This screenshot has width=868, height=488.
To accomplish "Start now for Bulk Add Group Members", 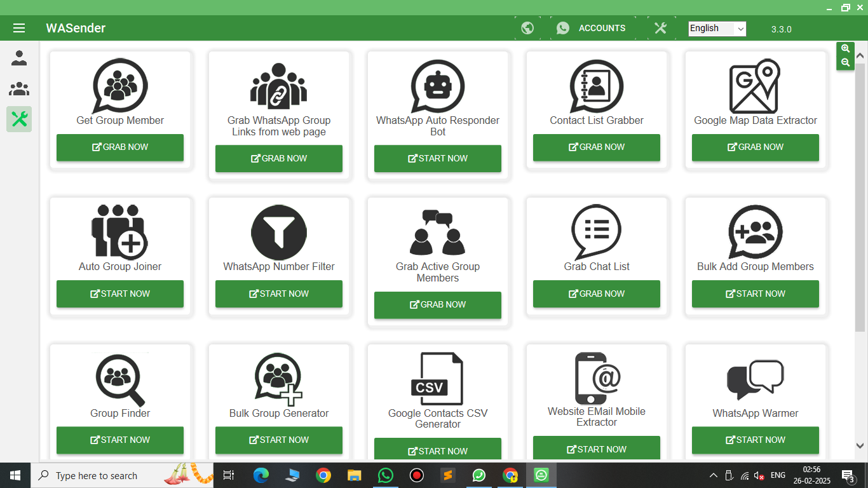I will click(x=756, y=294).
